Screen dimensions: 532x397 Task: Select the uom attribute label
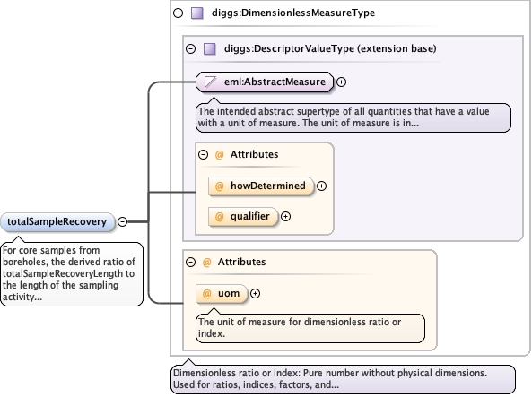coord(229,294)
